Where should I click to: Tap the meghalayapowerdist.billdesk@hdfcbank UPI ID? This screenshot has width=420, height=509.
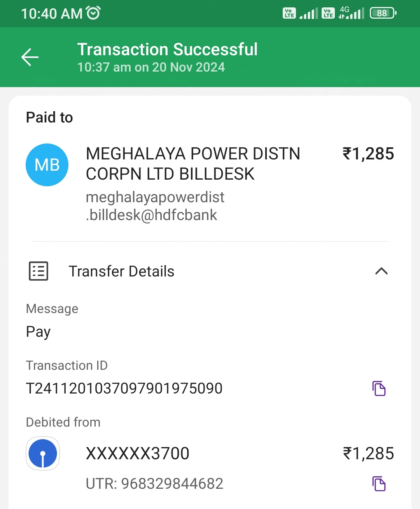click(x=155, y=206)
